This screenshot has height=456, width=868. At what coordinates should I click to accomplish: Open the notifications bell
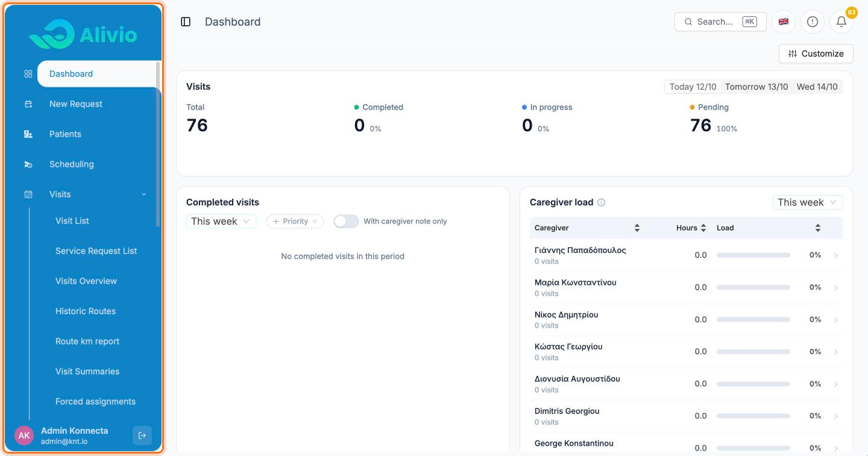pos(841,22)
